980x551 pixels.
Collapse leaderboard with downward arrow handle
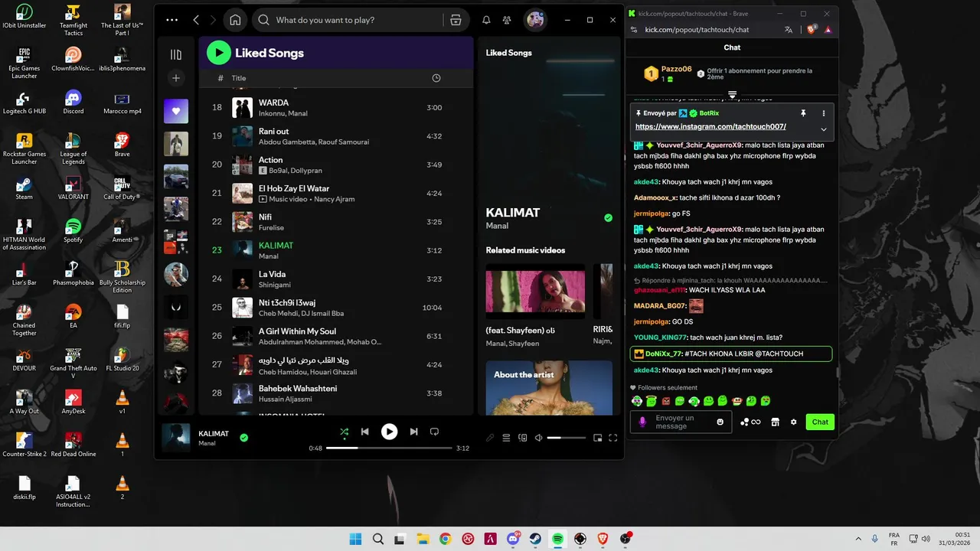point(732,95)
